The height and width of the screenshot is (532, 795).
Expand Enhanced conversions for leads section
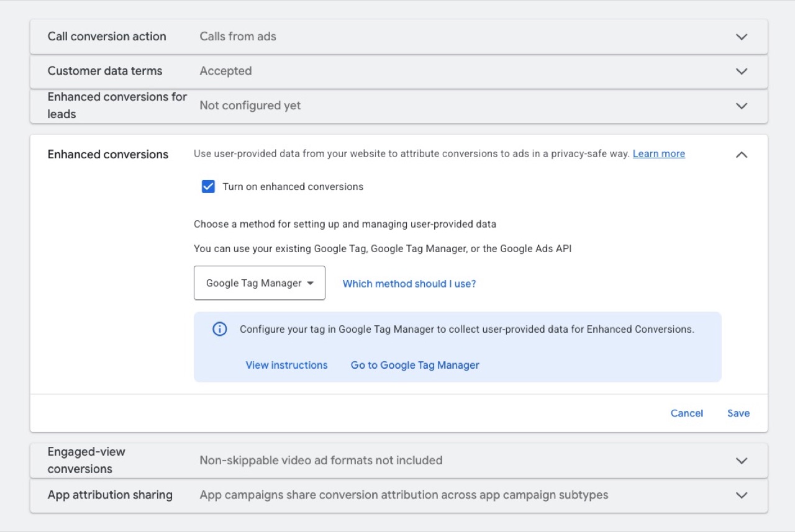point(741,106)
